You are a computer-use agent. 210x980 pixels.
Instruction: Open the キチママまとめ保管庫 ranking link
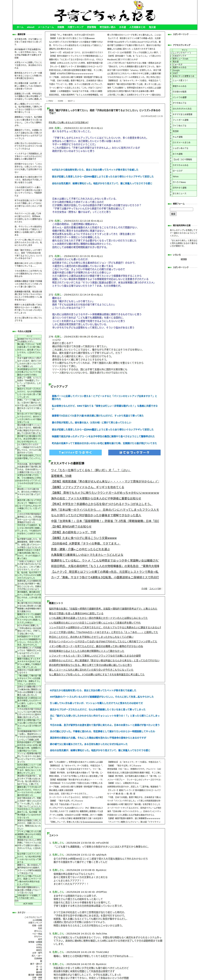pyautogui.click(x=183, y=114)
